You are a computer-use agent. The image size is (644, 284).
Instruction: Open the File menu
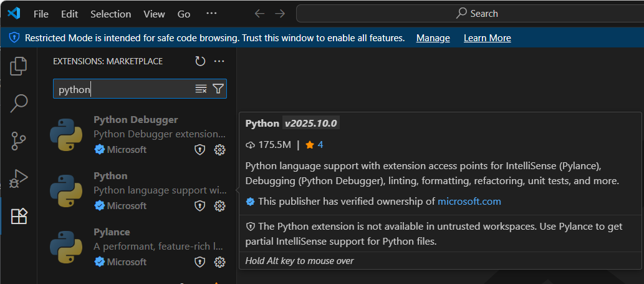[41, 14]
